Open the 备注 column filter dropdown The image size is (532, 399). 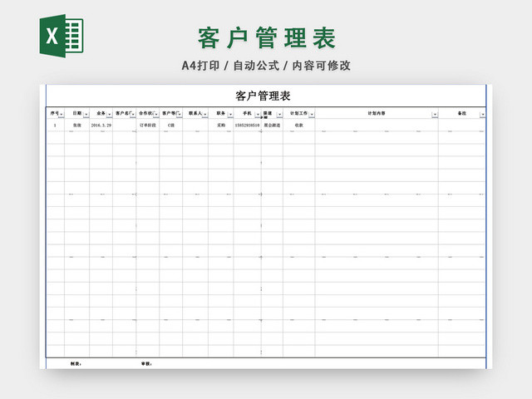pos(482,115)
